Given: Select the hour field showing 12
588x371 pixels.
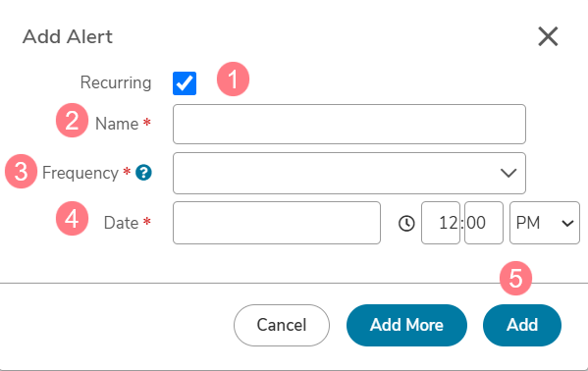Looking at the screenshot, I should (x=441, y=223).
